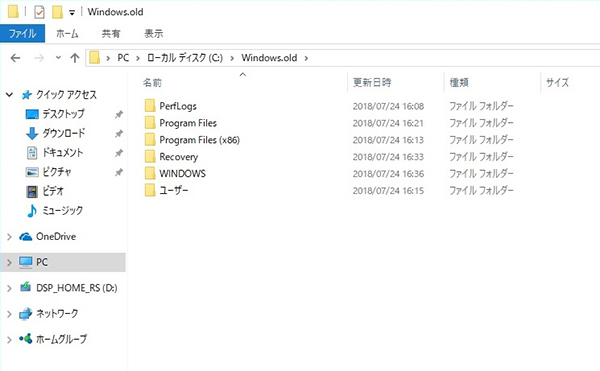Select the ユーザー folder name
The image size is (600, 371).
[x=174, y=190]
